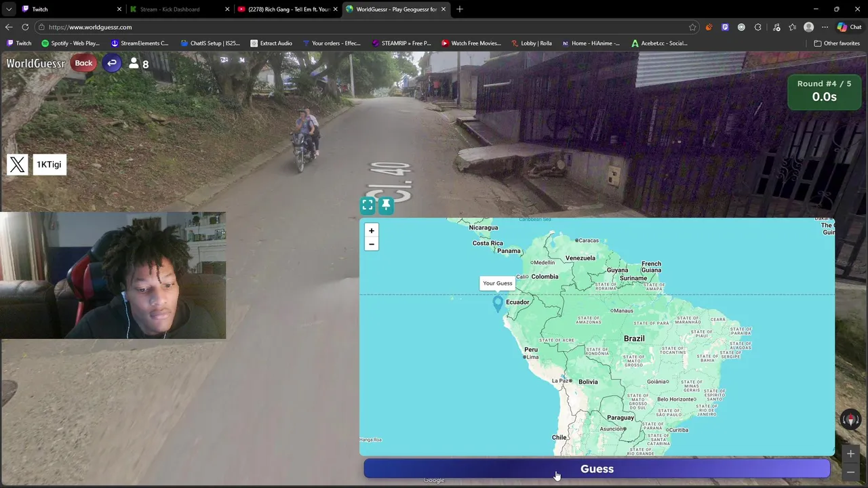Zoom in Street View with plus
The height and width of the screenshot is (488, 868).
pyautogui.click(x=850, y=454)
